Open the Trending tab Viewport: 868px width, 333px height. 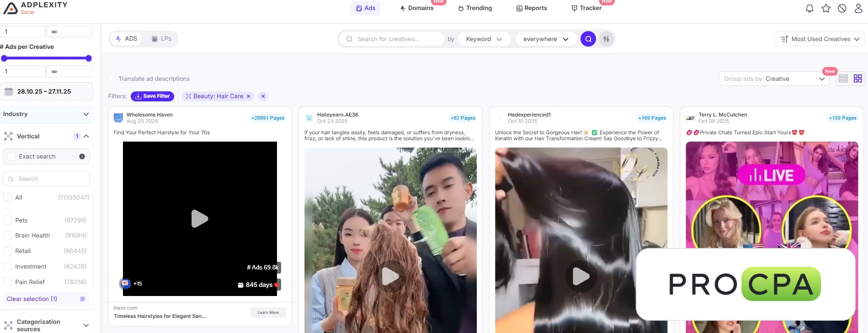[x=475, y=8]
